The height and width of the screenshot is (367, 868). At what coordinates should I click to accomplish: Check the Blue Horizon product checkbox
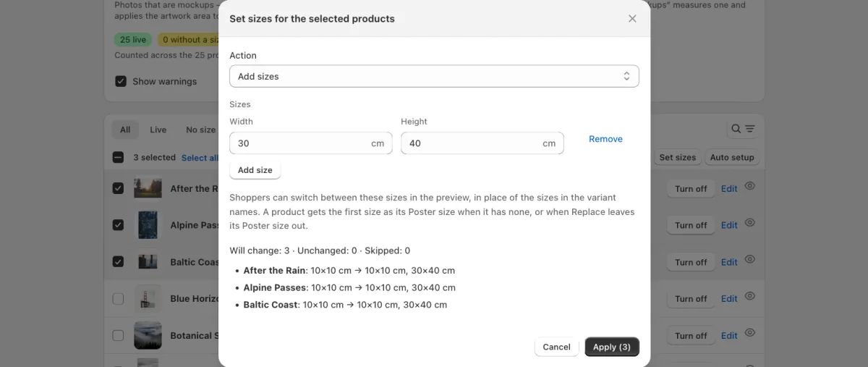118,298
